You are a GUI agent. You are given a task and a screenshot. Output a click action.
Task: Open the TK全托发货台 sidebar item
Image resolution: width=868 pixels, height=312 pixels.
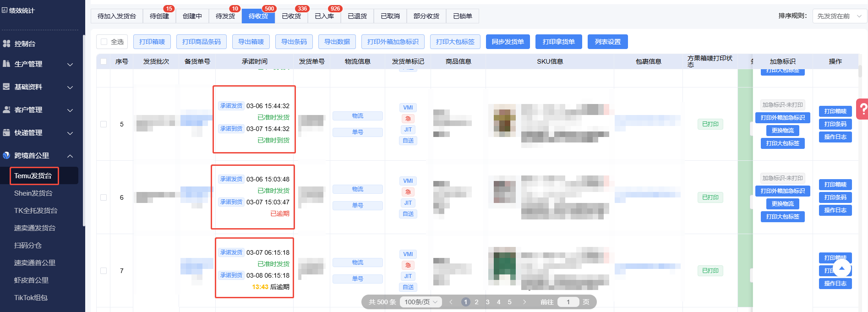tap(36, 210)
